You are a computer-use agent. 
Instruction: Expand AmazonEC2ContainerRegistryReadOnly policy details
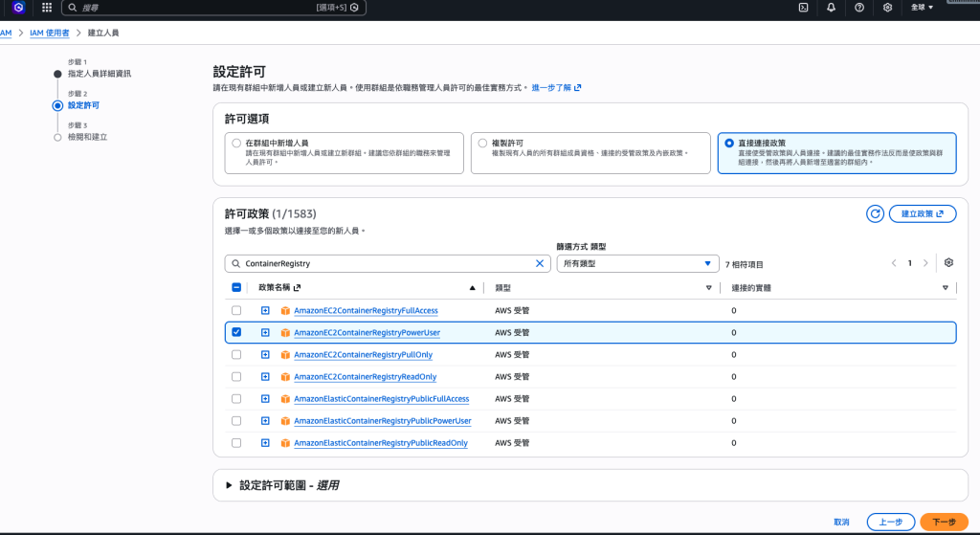(x=265, y=377)
